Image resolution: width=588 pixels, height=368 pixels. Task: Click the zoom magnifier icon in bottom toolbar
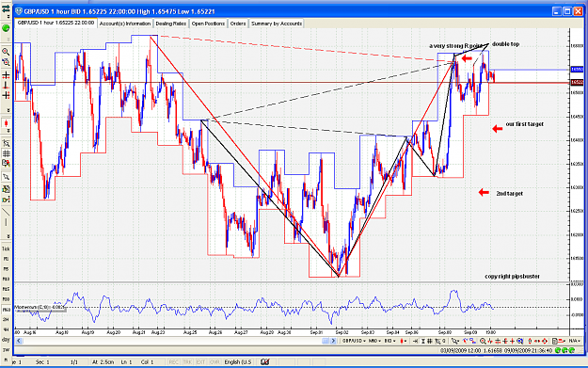pyautogui.click(x=483, y=341)
